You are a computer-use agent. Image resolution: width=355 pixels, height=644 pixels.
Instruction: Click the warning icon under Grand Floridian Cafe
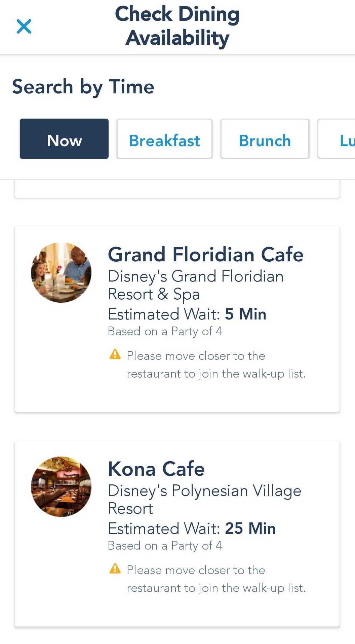115,354
